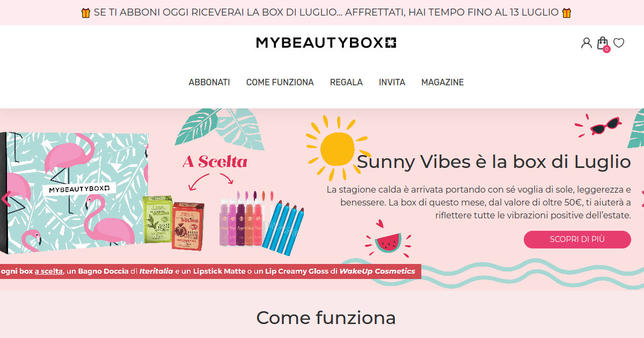Open the ABBONATI menu item
This screenshot has height=338, width=644.
tap(209, 82)
